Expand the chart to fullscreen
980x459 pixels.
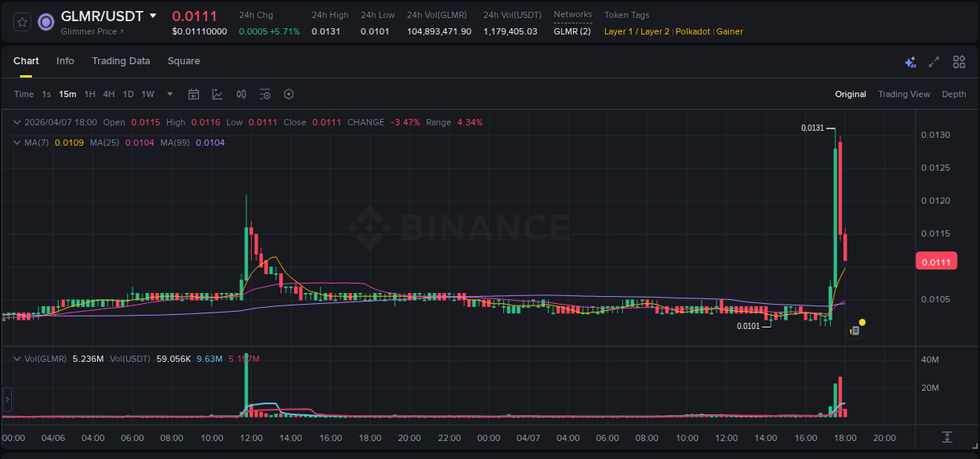[x=933, y=61]
